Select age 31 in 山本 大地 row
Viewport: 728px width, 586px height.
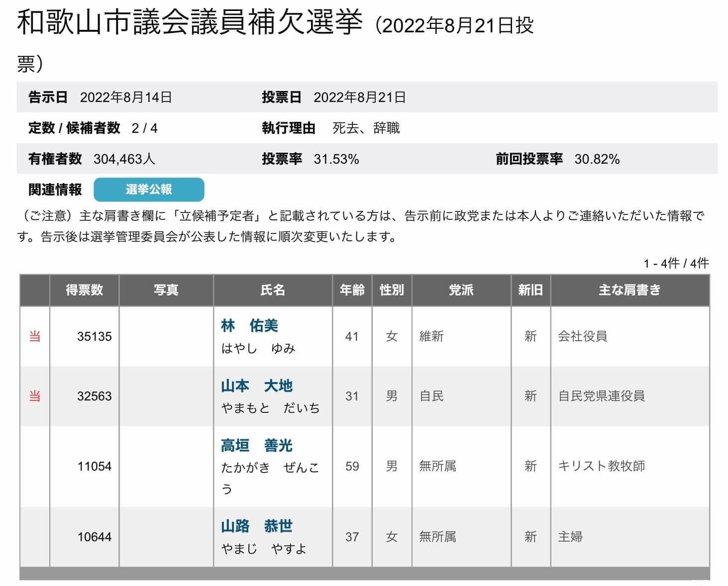(352, 396)
